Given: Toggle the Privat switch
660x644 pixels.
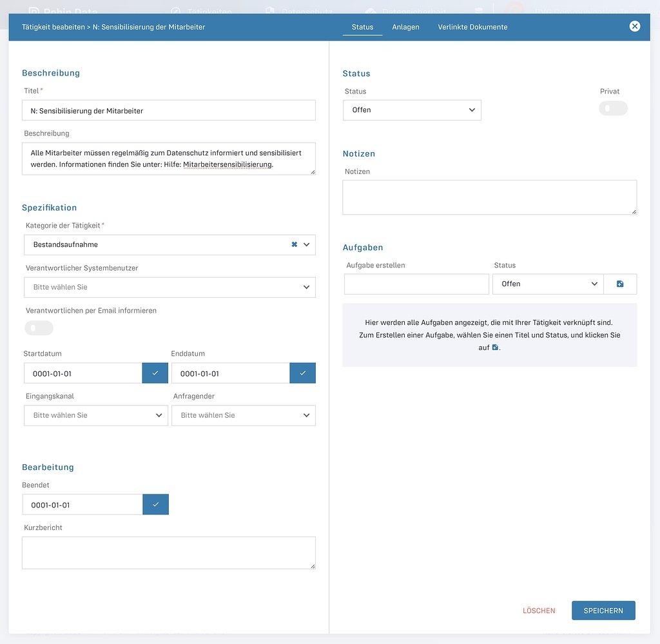Looking at the screenshot, I should (x=612, y=109).
